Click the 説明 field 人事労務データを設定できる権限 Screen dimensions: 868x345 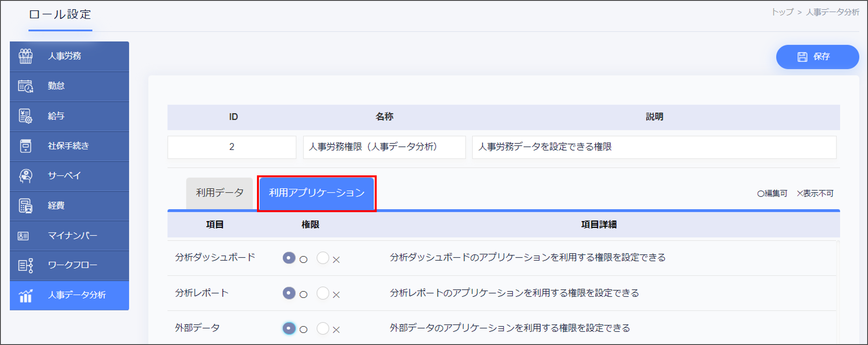coord(654,147)
